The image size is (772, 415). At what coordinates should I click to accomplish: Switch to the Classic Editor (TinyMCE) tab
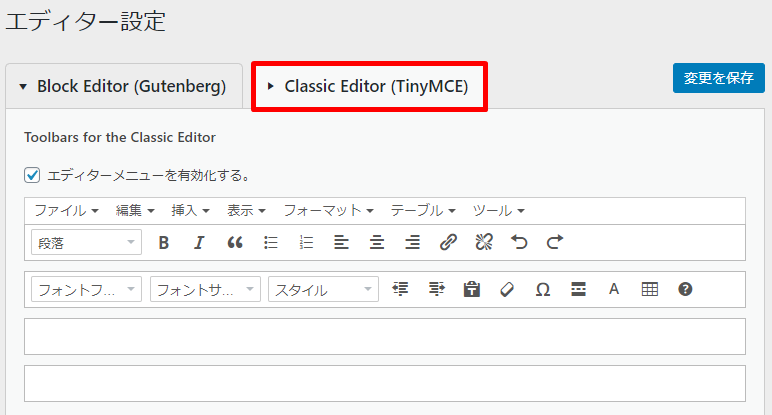click(369, 86)
